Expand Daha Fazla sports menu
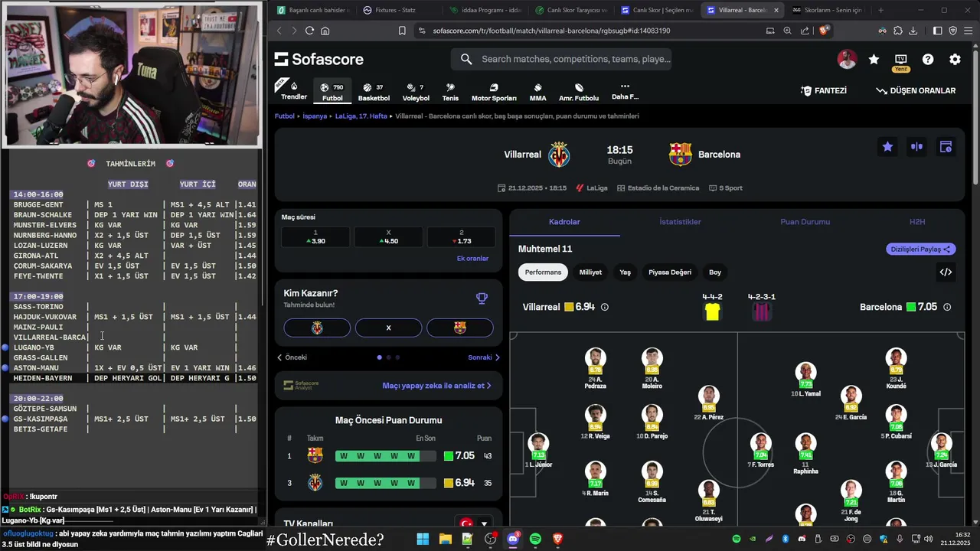Image resolution: width=980 pixels, height=551 pixels. coord(625,92)
